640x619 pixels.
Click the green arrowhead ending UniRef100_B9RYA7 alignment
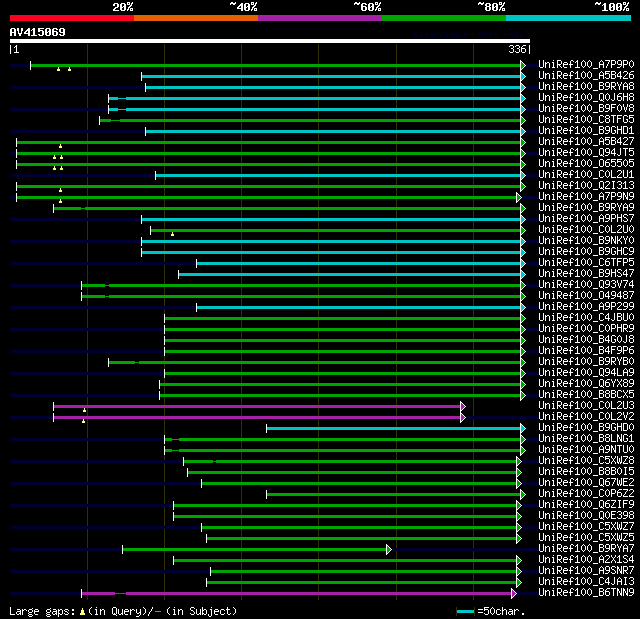pyautogui.click(x=389, y=550)
